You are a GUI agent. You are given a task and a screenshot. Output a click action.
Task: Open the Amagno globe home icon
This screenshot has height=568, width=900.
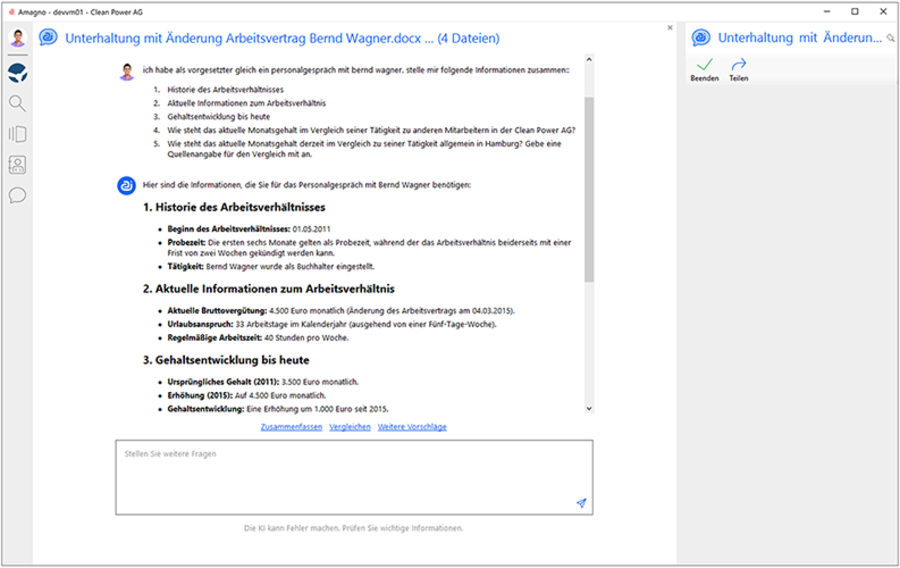[18, 73]
